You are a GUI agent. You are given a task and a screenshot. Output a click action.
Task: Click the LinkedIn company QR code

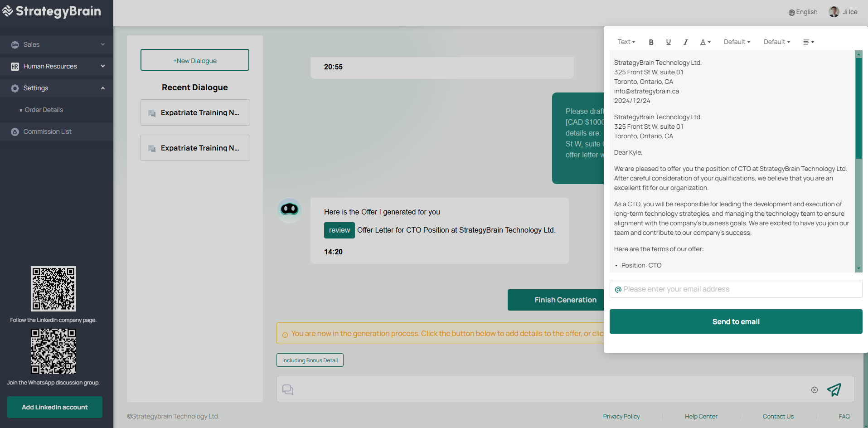click(x=53, y=289)
